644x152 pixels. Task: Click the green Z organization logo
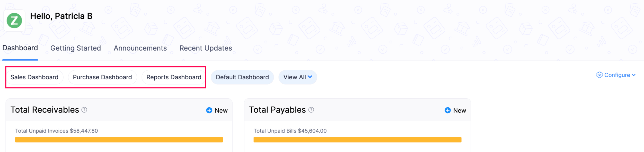pyautogui.click(x=14, y=21)
